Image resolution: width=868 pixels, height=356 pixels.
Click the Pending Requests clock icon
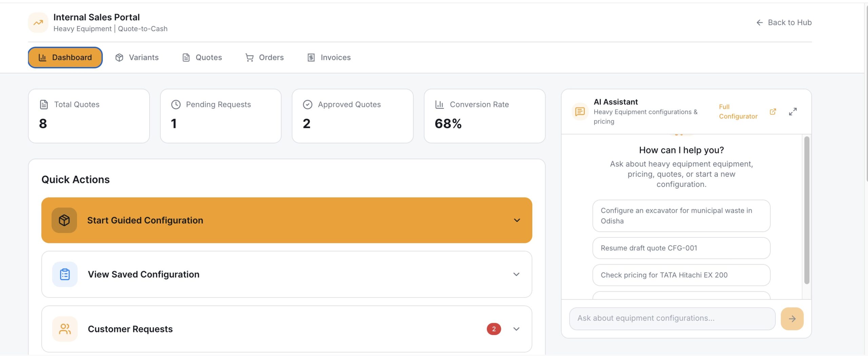click(x=175, y=105)
